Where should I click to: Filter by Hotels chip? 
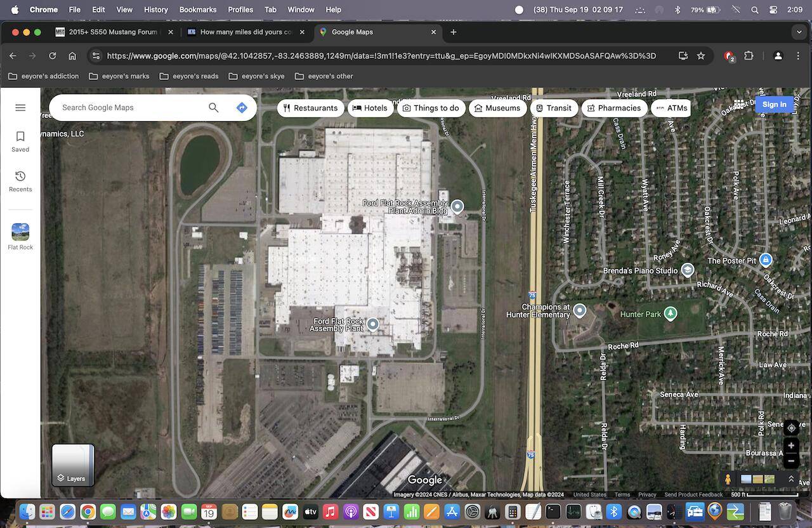pos(370,108)
